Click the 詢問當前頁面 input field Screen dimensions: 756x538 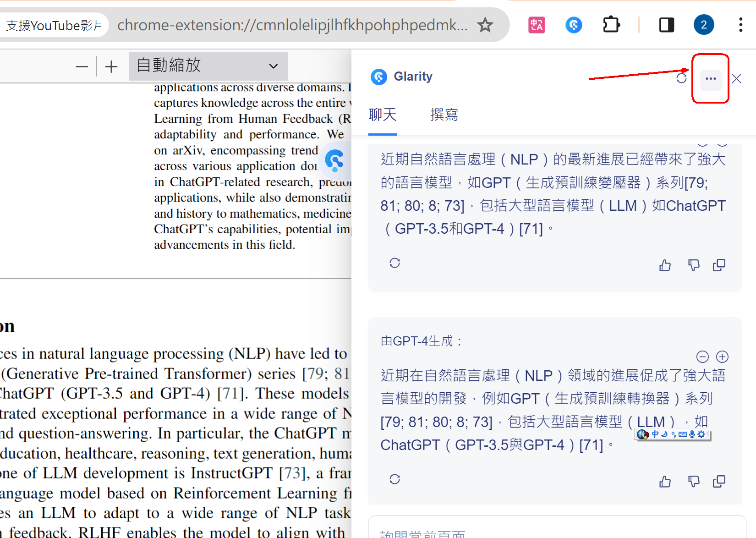pos(557,528)
